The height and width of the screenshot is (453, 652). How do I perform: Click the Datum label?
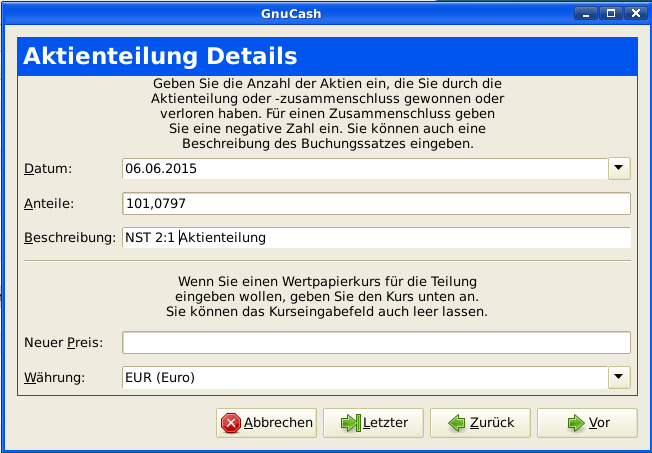click(x=49, y=168)
